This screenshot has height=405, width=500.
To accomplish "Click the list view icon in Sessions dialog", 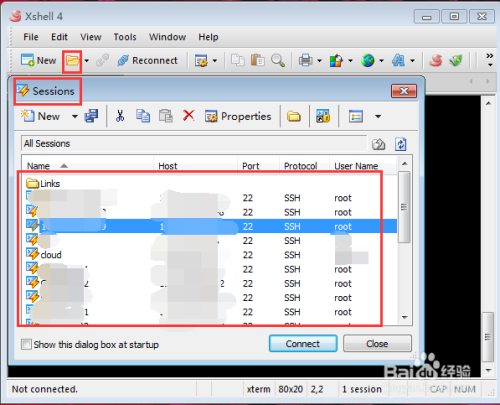I will 356,116.
